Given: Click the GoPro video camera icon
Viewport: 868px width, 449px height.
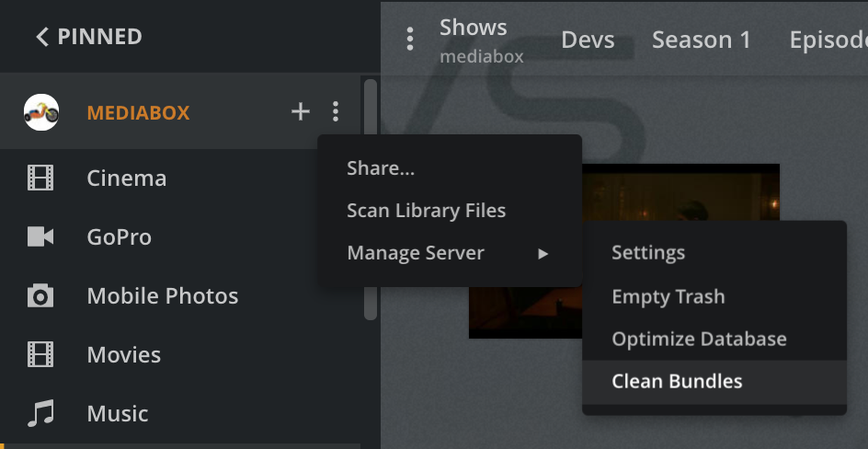Looking at the screenshot, I should pos(40,236).
